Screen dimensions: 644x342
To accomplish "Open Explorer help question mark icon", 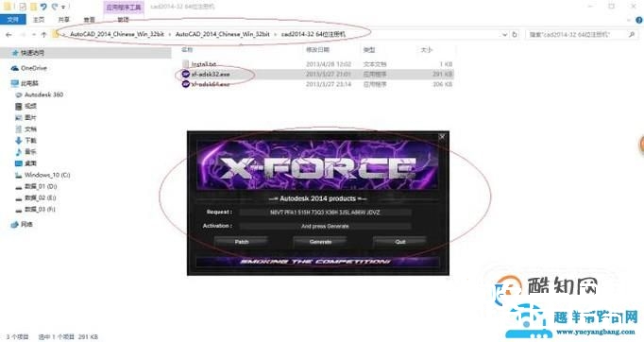I will click(639, 20).
